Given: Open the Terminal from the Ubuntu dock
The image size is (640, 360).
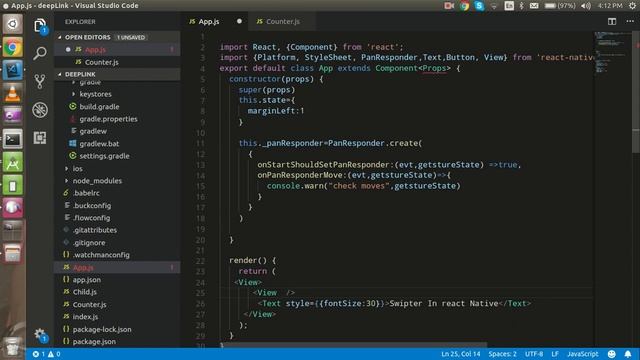Looking at the screenshot, I should coord(13,140).
